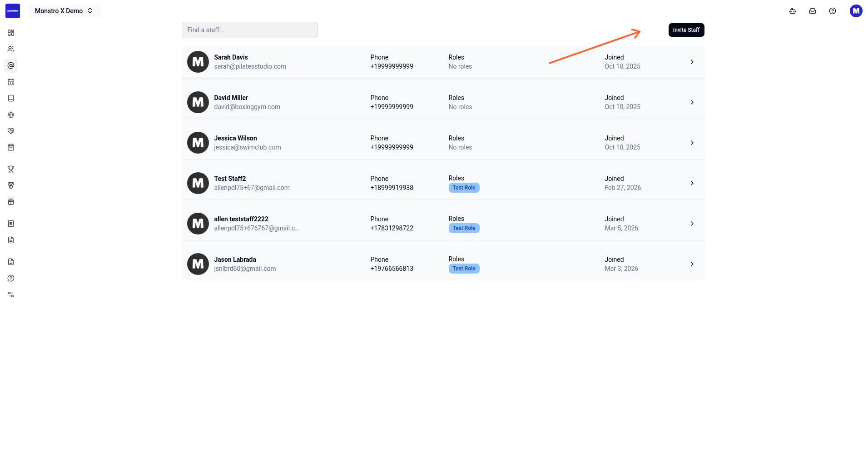Screen dimensions: 868x449
Task: Open the members people icon in sidebar
Action: point(11,49)
